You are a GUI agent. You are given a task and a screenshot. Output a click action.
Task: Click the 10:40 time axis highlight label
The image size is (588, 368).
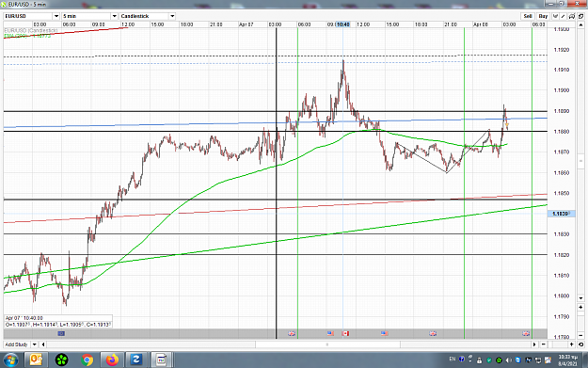coord(343,24)
